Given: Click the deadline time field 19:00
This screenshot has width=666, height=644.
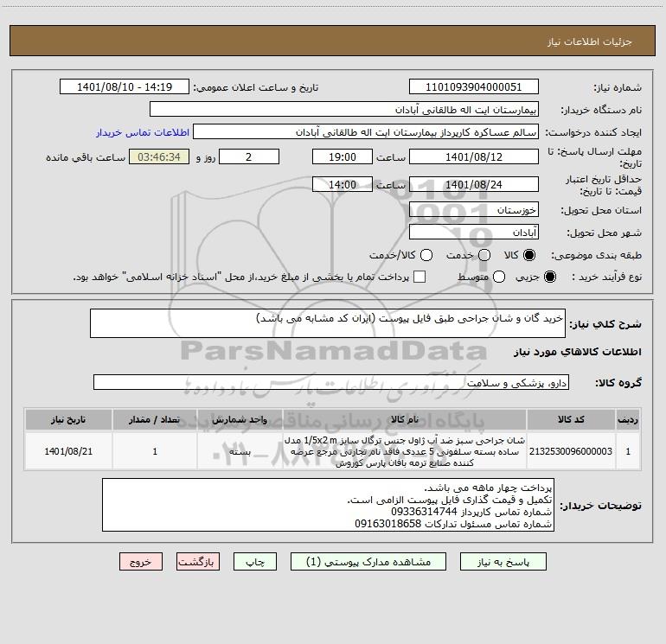Looking at the screenshot, I should [x=343, y=156].
